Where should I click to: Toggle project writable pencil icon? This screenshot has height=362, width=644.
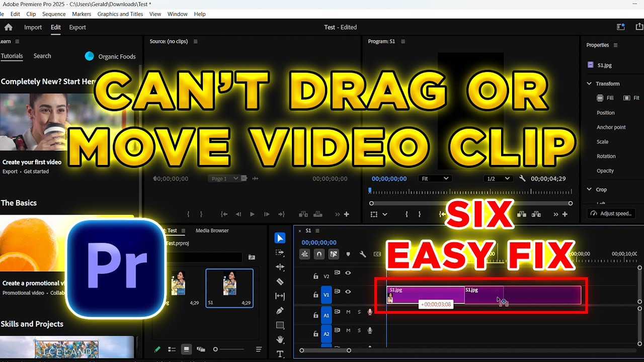coord(157,349)
